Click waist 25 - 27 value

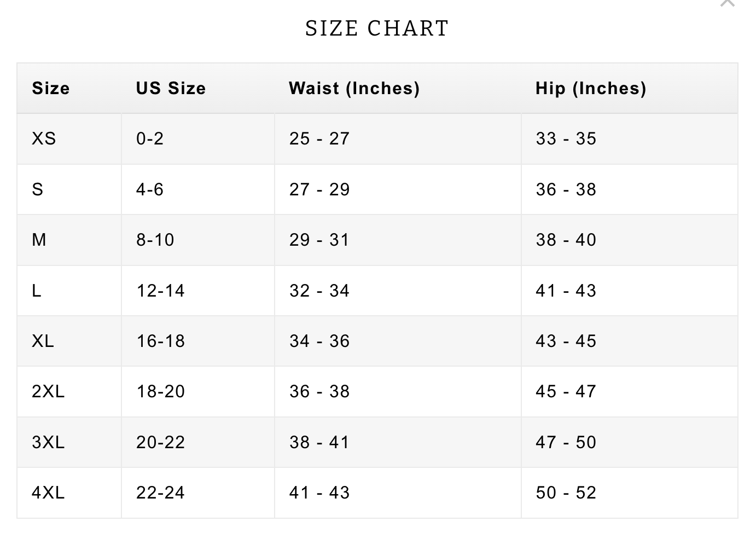319,138
